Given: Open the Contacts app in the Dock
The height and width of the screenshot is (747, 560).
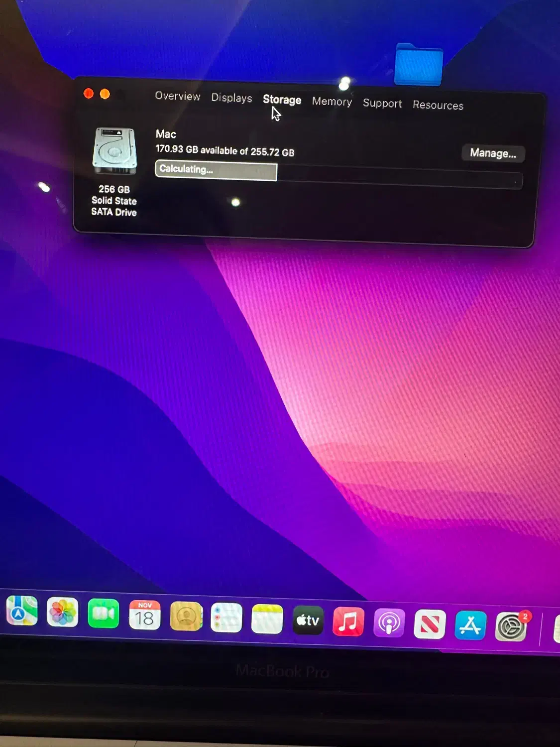Looking at the screenshot, I should click(x=186, y=617).
